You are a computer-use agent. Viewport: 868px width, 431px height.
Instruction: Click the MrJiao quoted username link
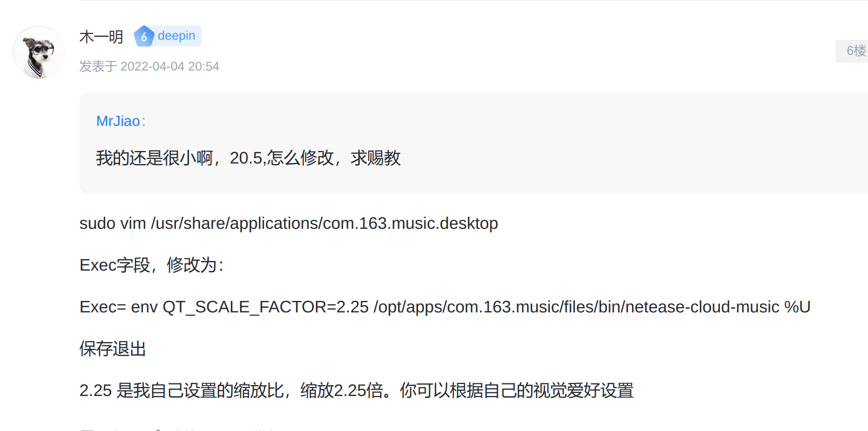click(118, 121)
